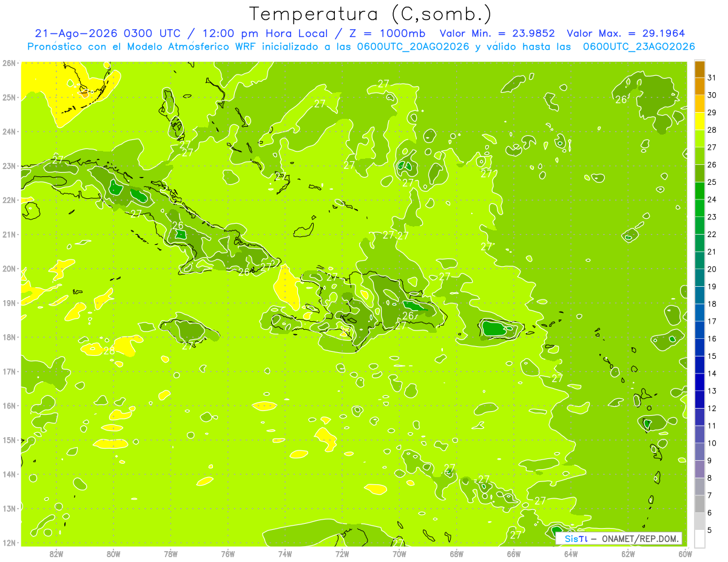The width and height of the screenshot is (728, 562).
Task: Click the orange legend swatch between 30 and 31
Action: tap(699, 87)
